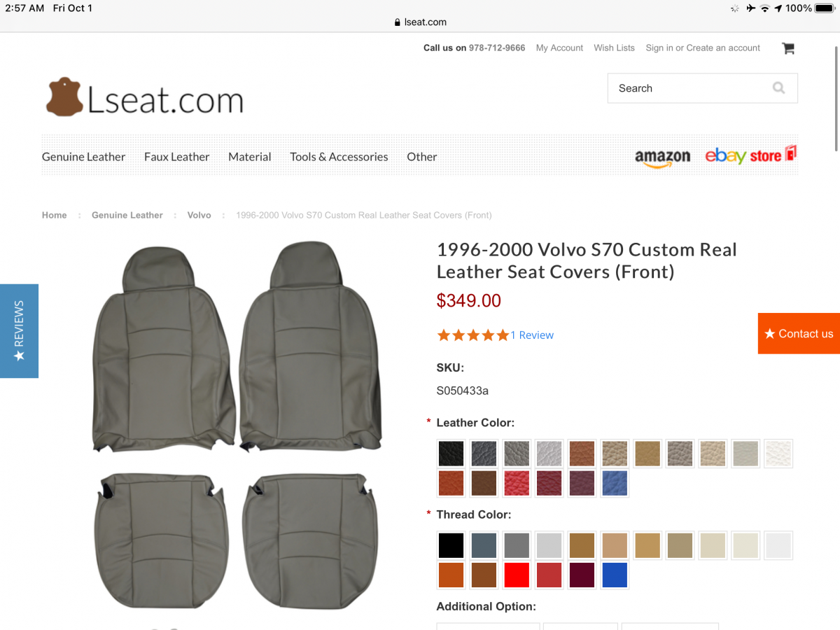Click the orange Contact us button
The image size is (840, 630).
tap(799, 333)
